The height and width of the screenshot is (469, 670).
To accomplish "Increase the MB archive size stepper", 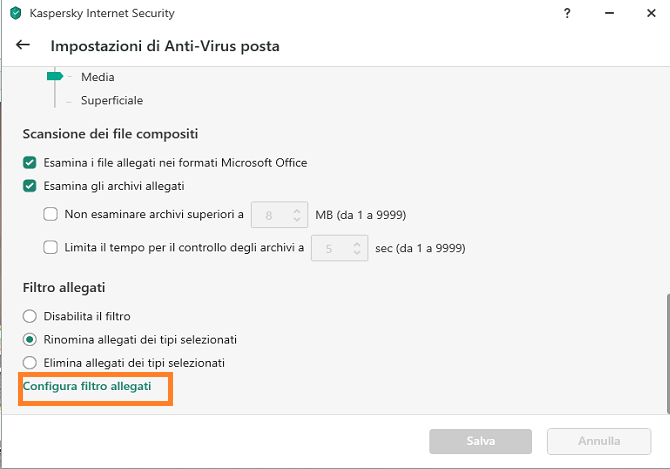I will pos(297,211).
